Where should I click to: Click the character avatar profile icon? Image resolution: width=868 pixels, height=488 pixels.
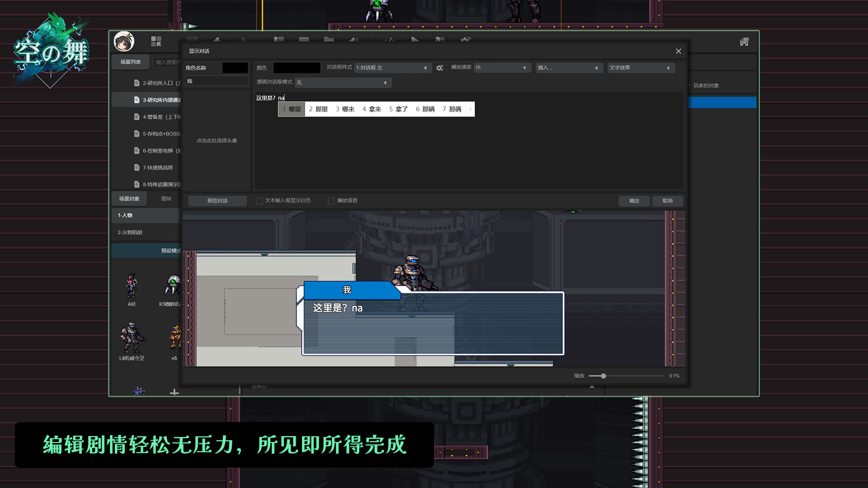124,42
